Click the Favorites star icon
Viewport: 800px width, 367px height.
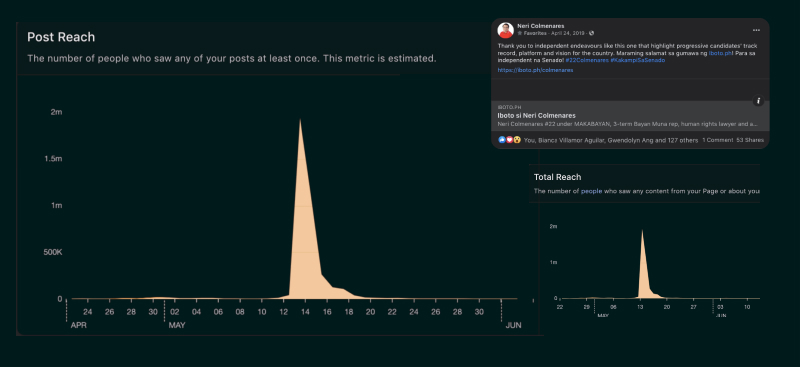(x=519, y=33)
